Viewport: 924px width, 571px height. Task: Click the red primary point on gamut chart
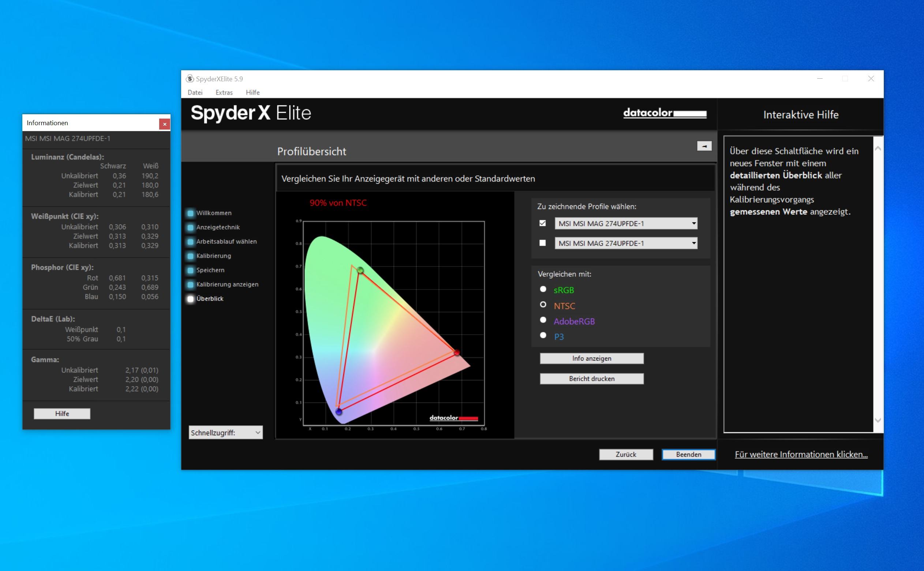[x=456, y=352]
